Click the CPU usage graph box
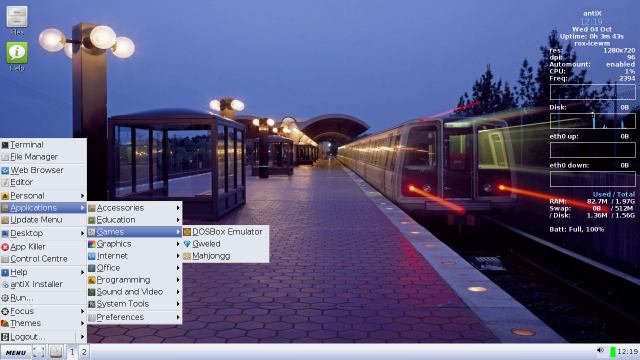Image resolution: width=640 pixels, height=360 pixels. [593, 92]
